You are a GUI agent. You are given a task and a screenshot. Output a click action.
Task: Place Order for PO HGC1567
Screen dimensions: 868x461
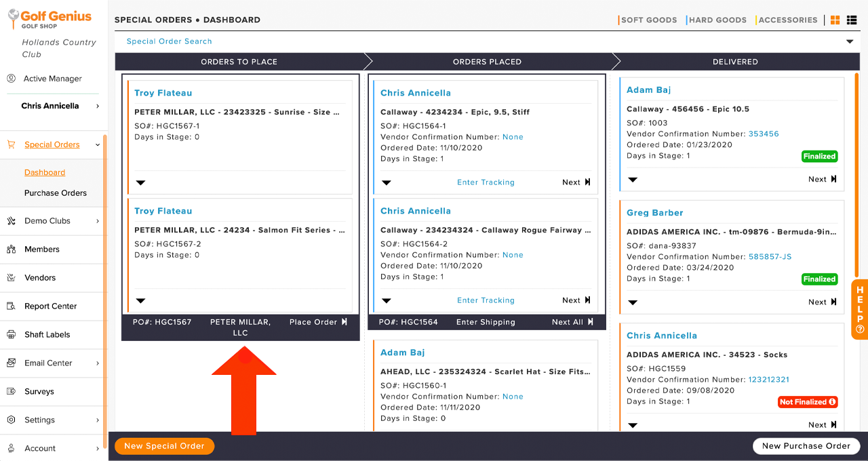pyautogui.click(x=318, y=322)
